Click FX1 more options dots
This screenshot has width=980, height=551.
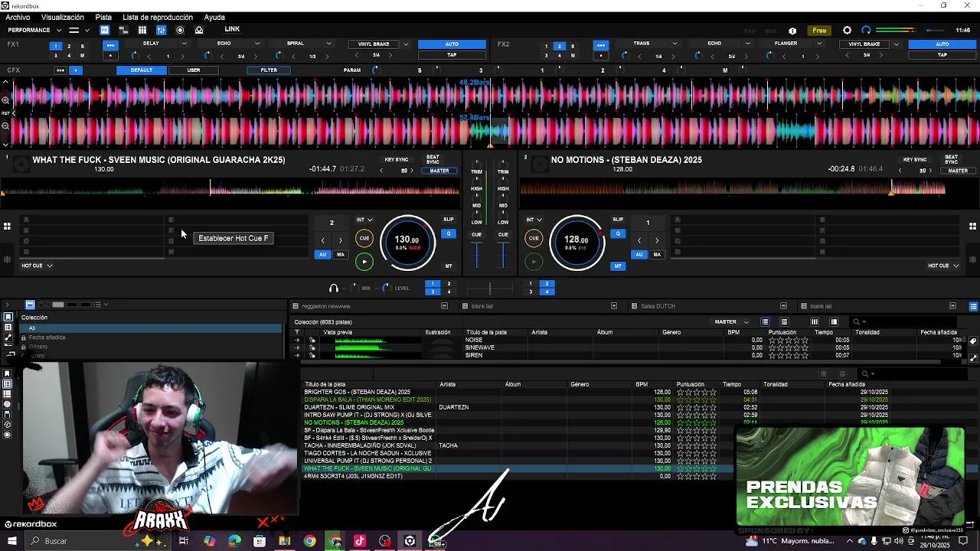tap(110, 45)
